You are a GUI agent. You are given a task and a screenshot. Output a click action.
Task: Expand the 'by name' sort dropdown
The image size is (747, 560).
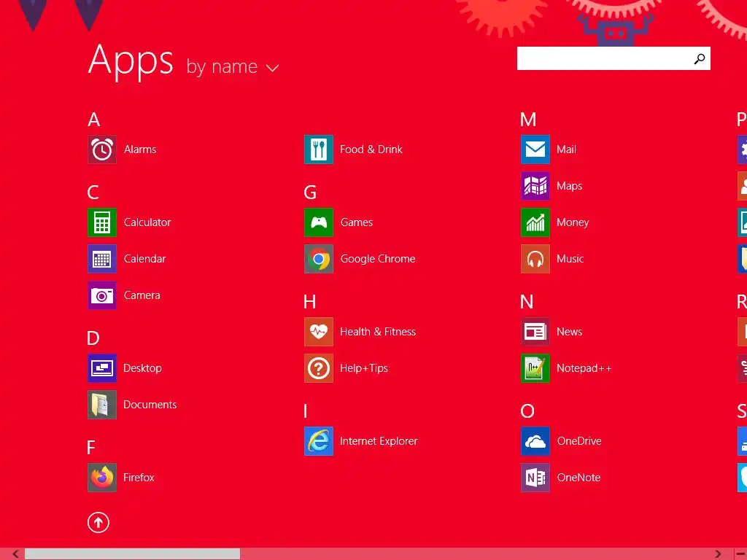tap(233, 67)
